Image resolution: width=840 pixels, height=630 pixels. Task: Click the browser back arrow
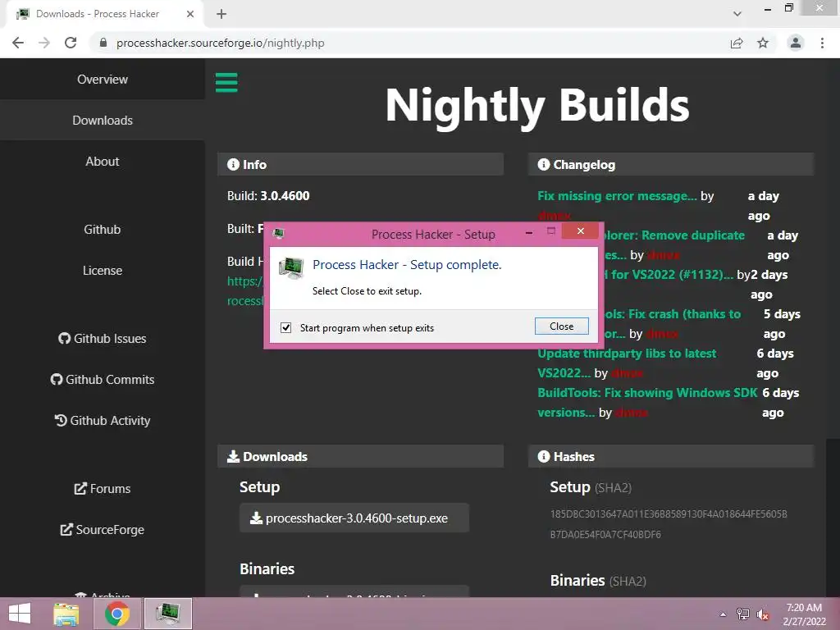pyautogui.click(x=18, y=43)
